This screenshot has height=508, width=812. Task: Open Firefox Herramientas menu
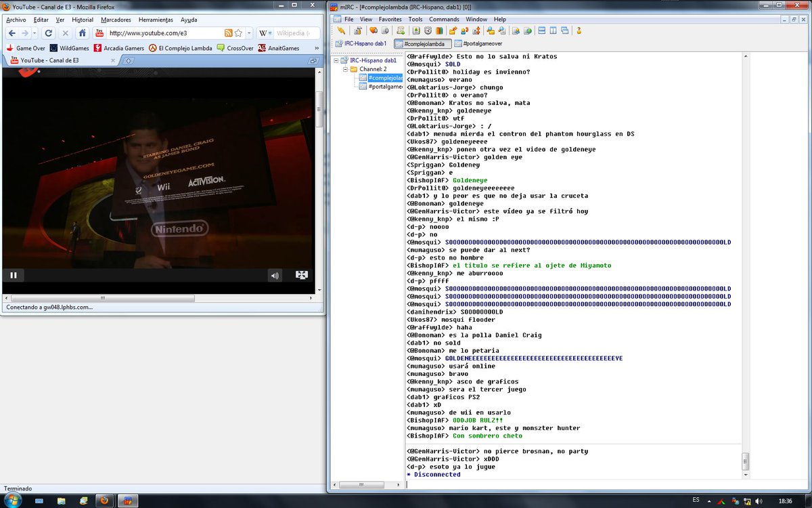tap(156, 20)
